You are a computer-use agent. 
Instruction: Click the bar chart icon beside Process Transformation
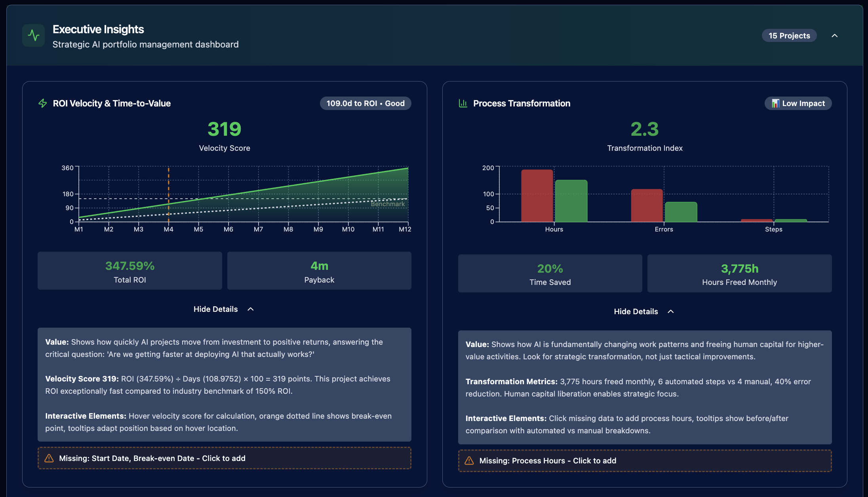pos(463,103)
